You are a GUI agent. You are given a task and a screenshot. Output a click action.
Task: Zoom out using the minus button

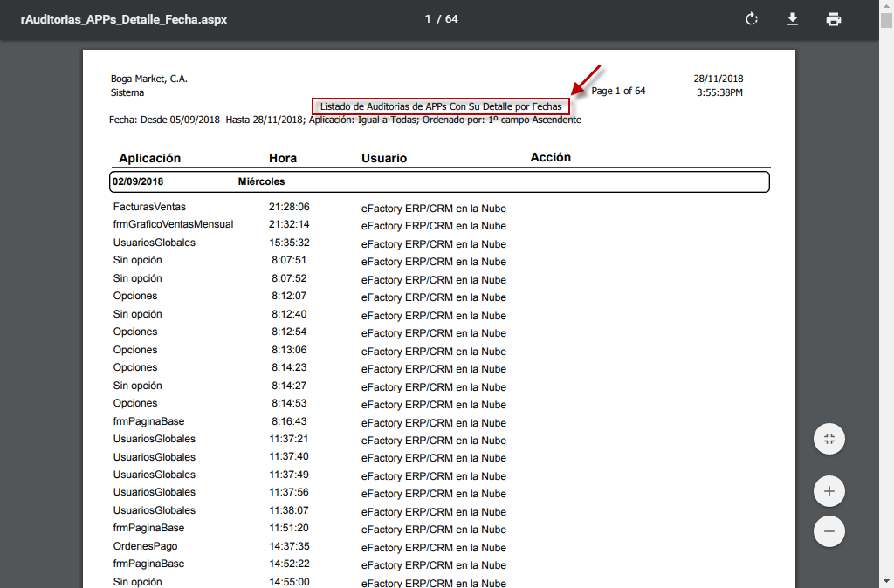[829, 531]
